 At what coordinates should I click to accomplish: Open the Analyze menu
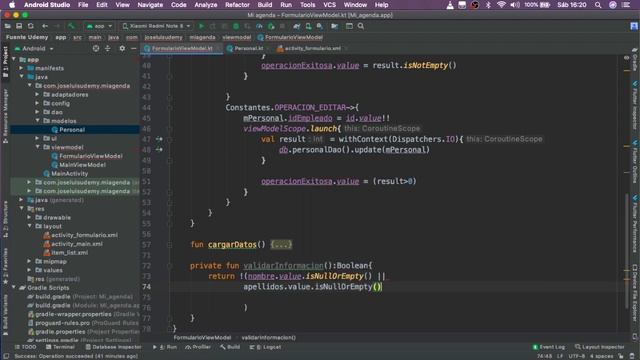(x=206, y=5)
